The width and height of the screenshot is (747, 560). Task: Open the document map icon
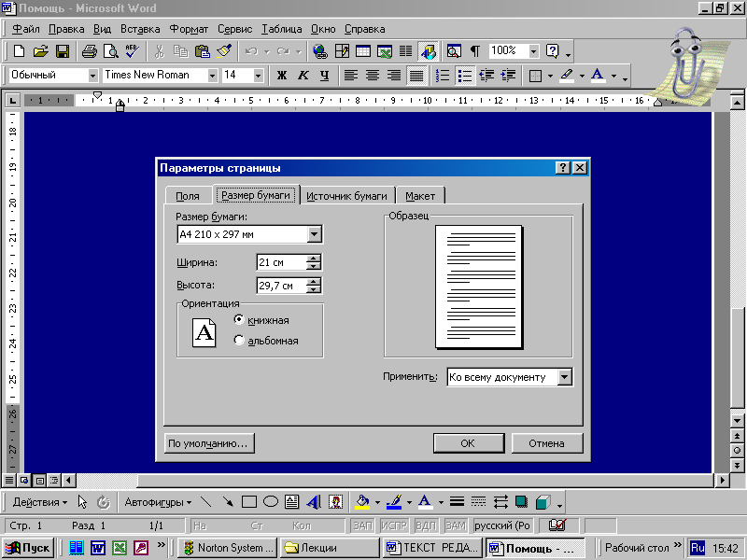pos(454,51)
